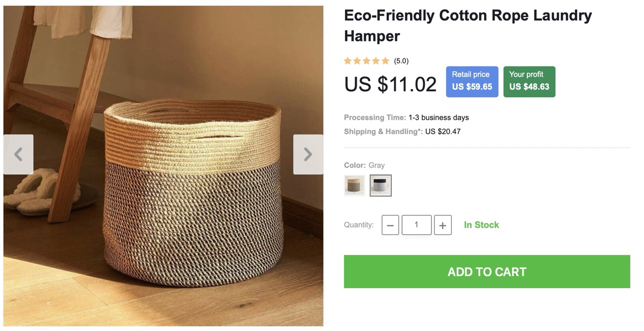Click the Quantity label
Image resolution: width=644 pixels, height=331 pixels.
(x=359, y=225)
